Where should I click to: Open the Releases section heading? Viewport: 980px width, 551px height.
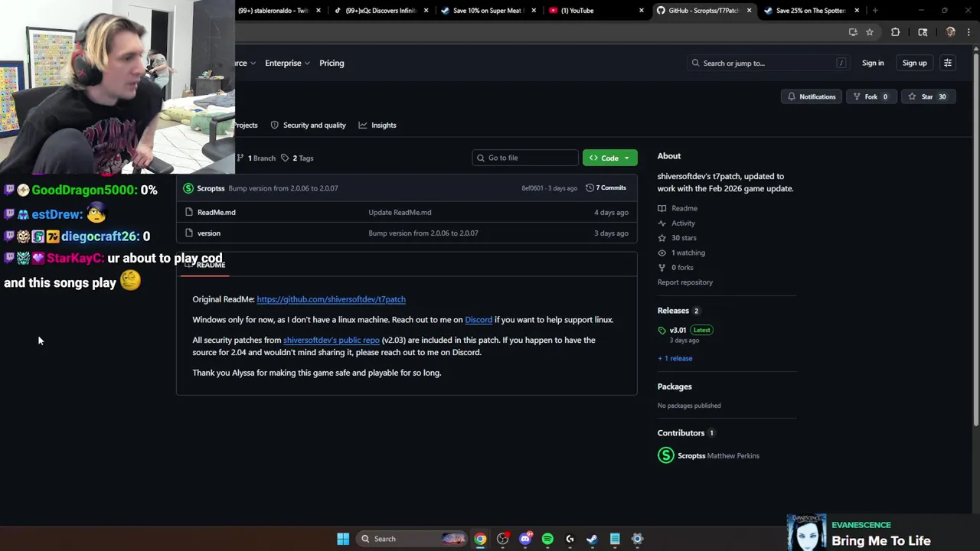click(673, 311)
